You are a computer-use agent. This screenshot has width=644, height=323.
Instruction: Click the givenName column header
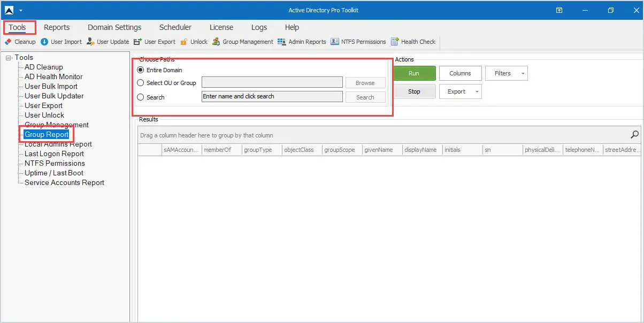[382, 150]
